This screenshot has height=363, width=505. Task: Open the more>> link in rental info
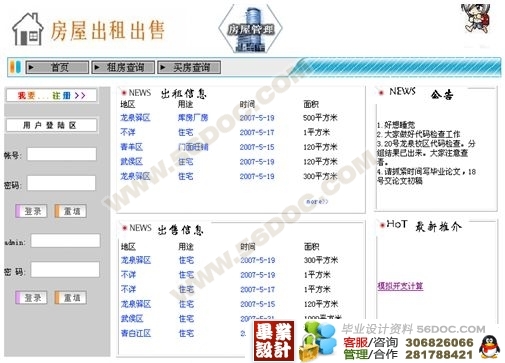tap(317, 202)
